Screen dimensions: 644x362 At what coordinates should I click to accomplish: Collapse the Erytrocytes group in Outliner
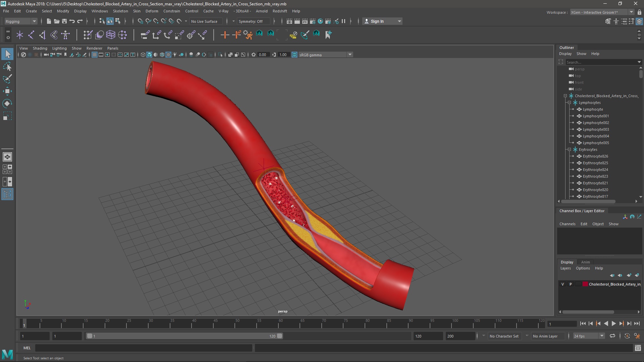(x=569, y=149)
